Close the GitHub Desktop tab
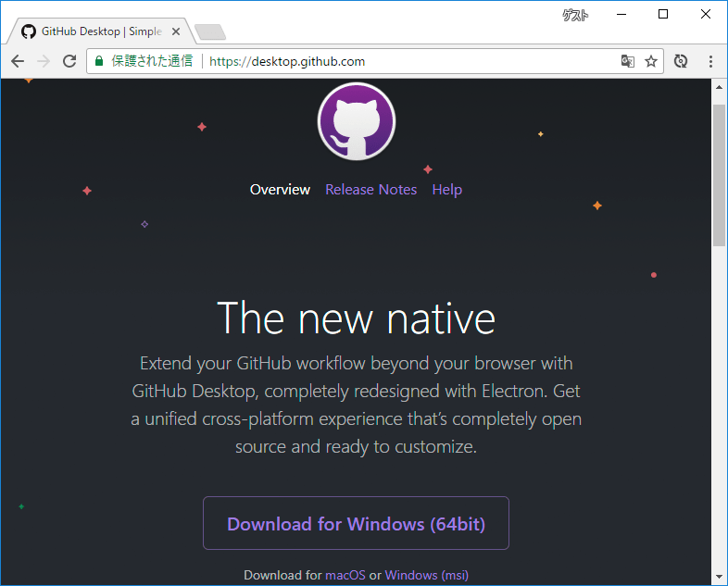The image size is (728, 586). 176,31
